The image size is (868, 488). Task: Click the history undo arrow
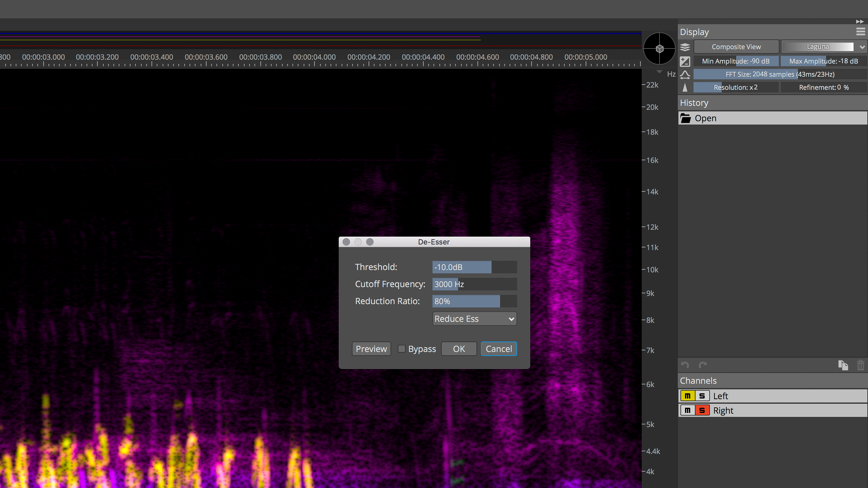pyautogui.click(x=685, y=365)
